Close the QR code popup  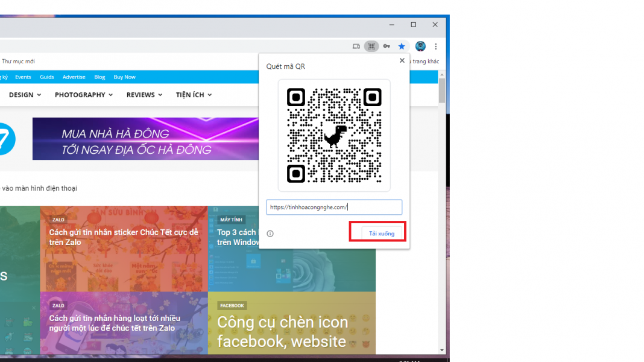pos(402,60)
